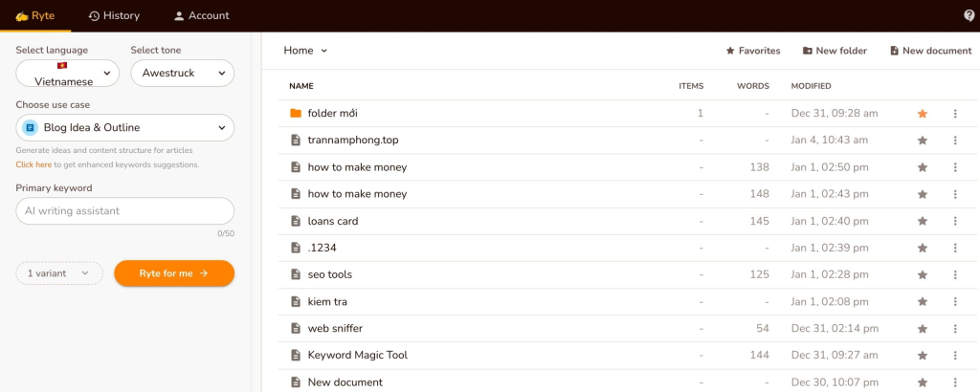
Task: Type in the Primary keyword field
Action: (124, 211)
